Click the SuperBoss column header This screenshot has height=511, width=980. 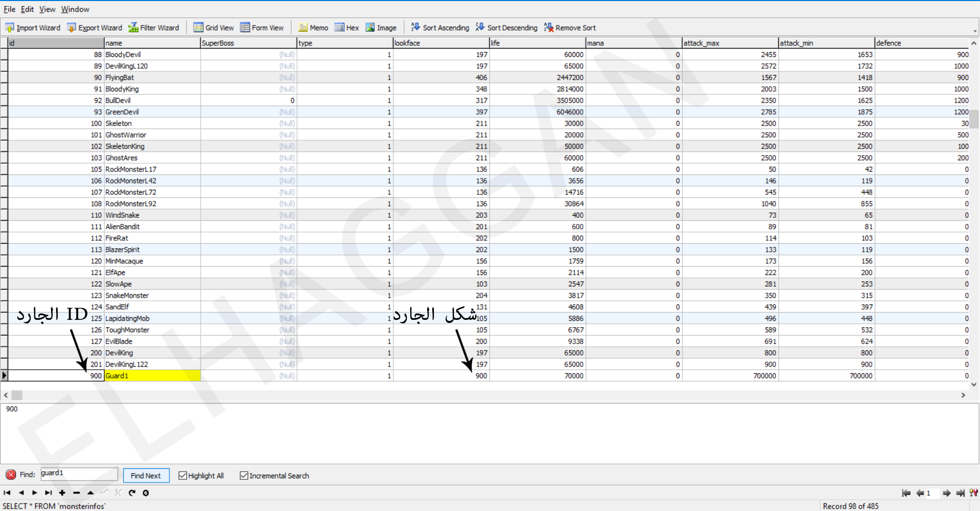pos(249,43)
